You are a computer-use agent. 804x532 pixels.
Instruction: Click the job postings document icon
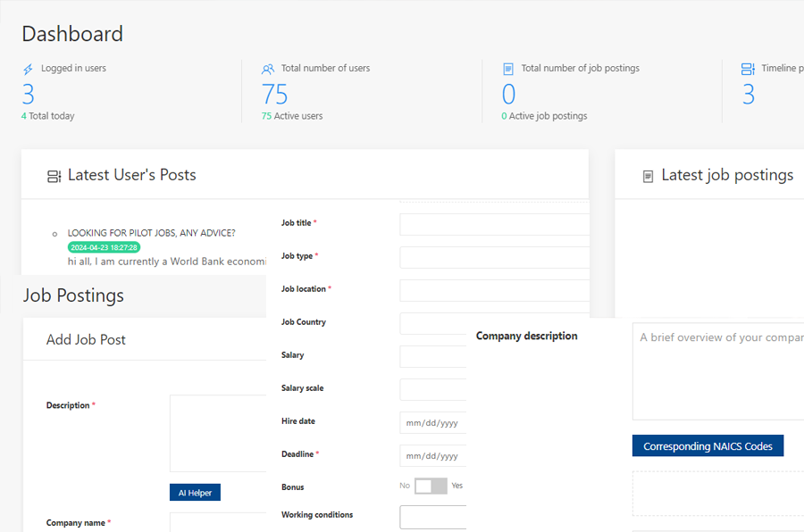508,69
